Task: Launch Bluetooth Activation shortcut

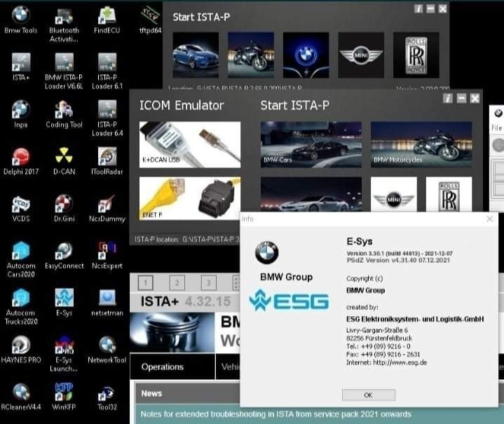Action: 64,25
